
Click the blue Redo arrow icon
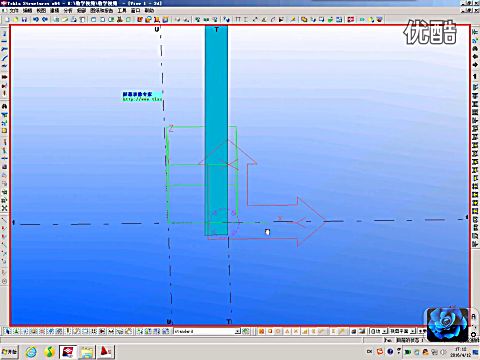pos(44,20)
